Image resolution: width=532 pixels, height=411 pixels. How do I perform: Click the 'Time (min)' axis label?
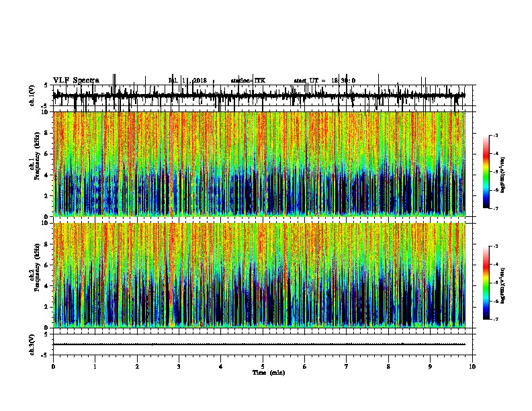pyautogui.click(x=269, y=373)
